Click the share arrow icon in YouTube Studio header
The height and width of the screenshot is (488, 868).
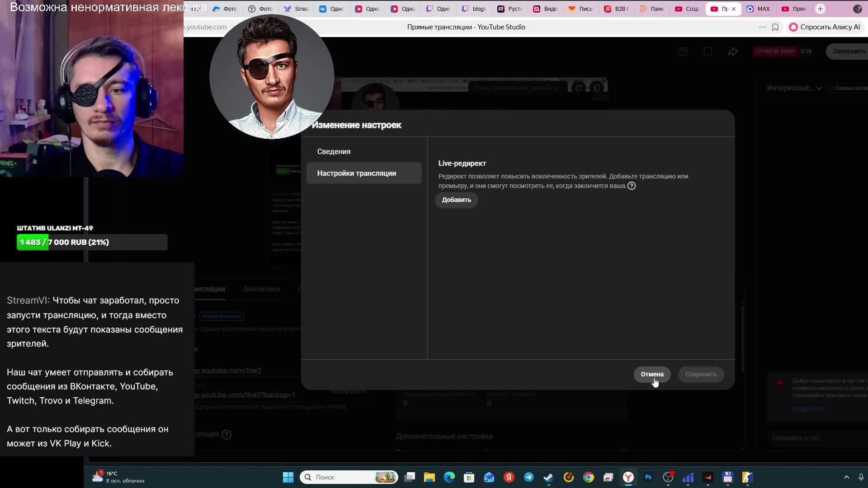pyautogui.click(x=733, y=52)
